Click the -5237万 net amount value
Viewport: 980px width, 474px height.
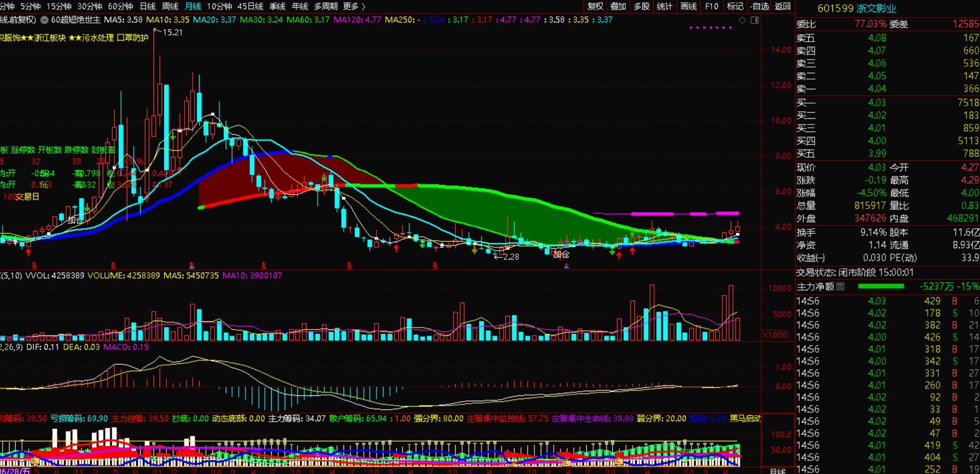click(x=936, y=286)
